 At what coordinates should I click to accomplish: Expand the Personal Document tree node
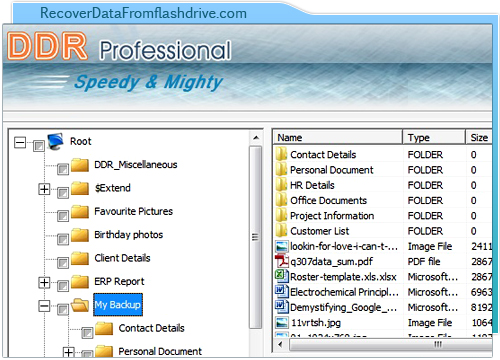point(68,352)
